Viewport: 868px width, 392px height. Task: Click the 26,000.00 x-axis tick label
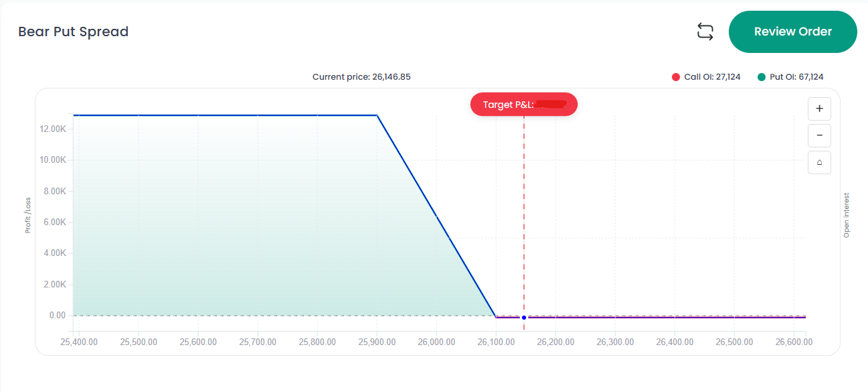click(436, 342)
